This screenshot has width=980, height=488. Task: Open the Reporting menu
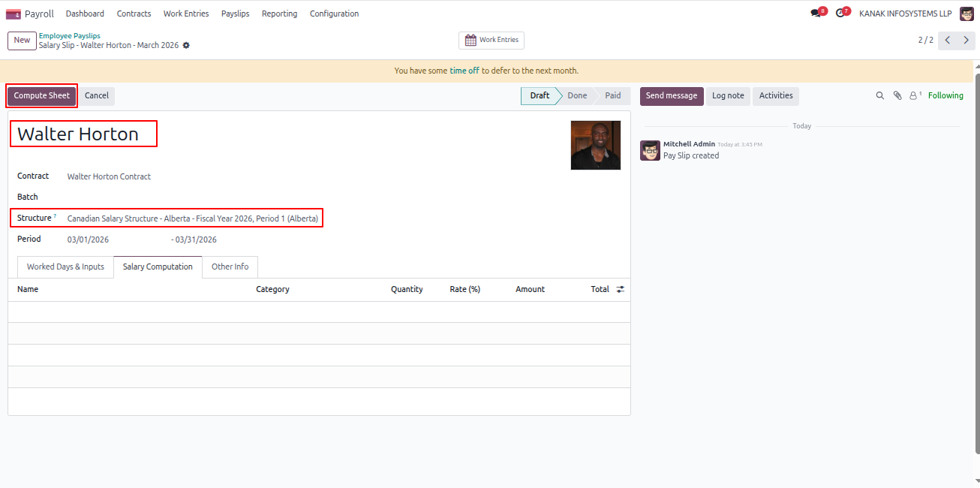click(279, 14)
